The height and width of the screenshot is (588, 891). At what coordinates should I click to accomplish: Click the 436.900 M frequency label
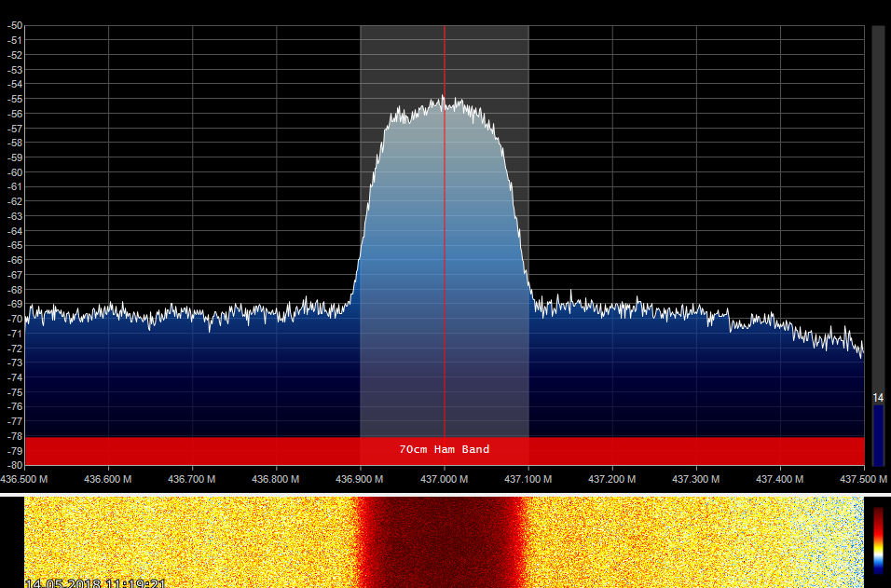click(361, 478)
